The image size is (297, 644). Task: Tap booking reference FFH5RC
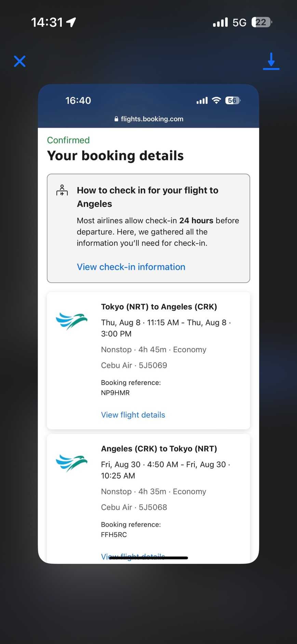tap(114, 535)
